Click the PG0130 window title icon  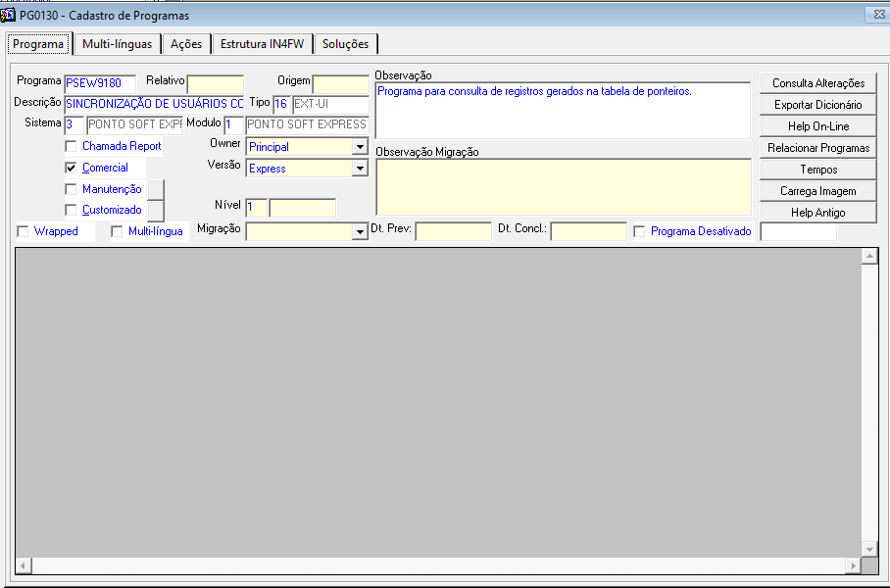(x=8, y=15)
